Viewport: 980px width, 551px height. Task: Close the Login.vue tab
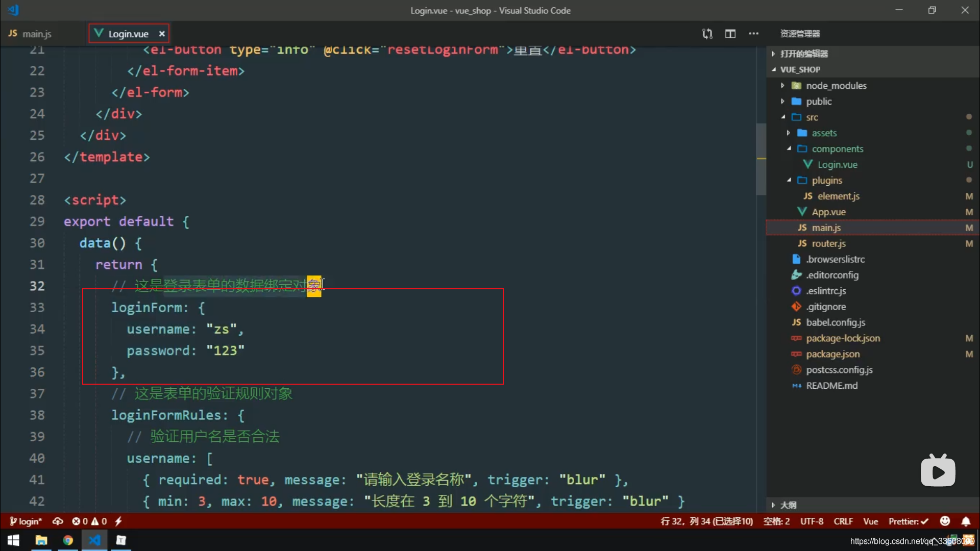point(162,34)
